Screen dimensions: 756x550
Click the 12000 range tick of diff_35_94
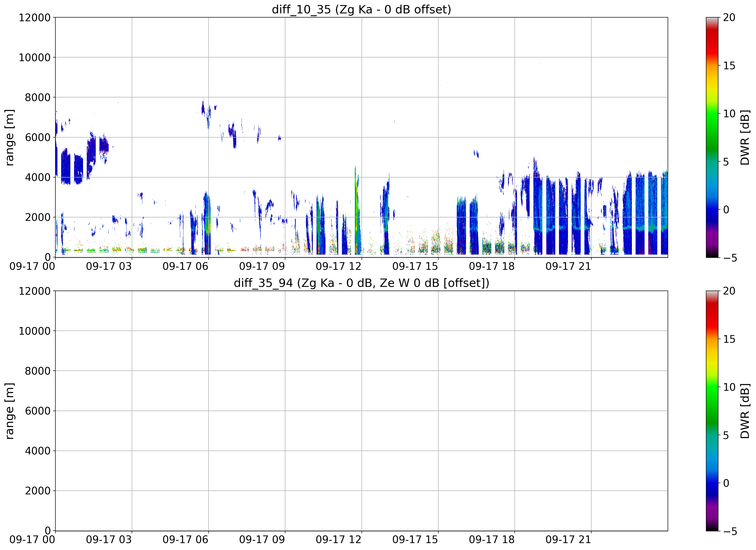35,291
